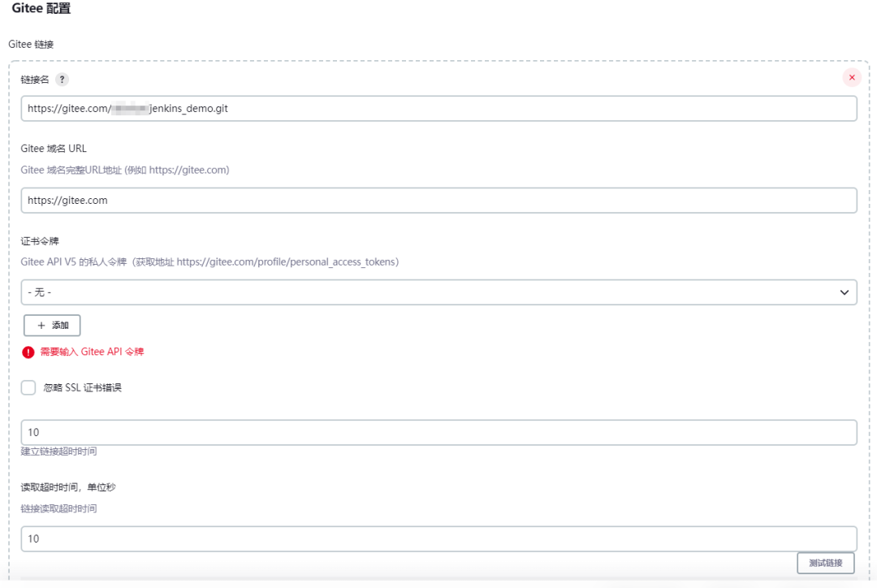Enable the 忽略 SSL 证书错误 checkbox
The image size is (877, 588).
coord(28,387)
